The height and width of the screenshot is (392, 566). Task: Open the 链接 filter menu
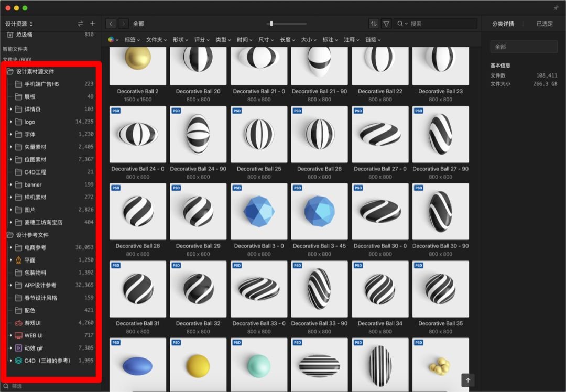(x=373, y=40)
